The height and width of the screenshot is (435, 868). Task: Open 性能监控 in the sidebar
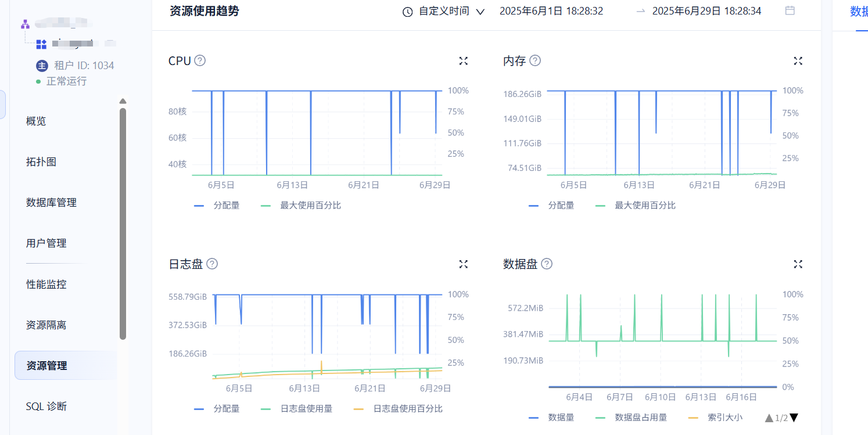[x=46, y=284]
